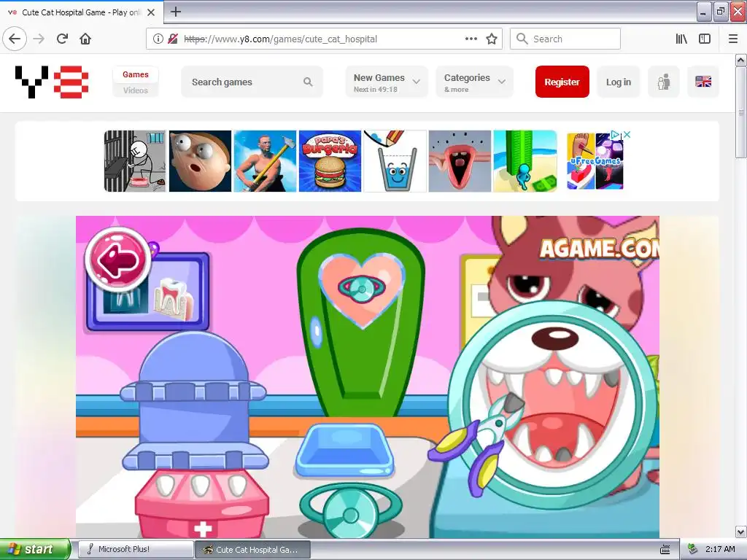
Task: Expand the New Games dropdown
Action: coord(387,82)
